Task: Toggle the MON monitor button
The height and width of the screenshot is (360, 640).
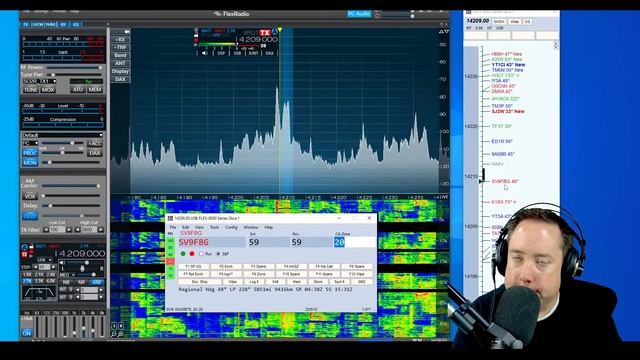Action: [30, 163]
